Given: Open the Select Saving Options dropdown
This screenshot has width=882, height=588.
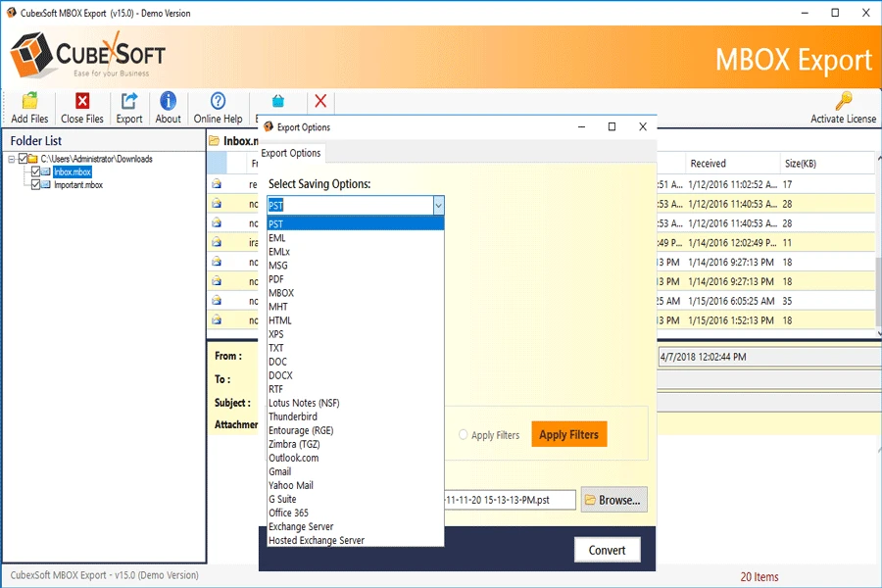Looking at the screenshot, I should 438,205.
